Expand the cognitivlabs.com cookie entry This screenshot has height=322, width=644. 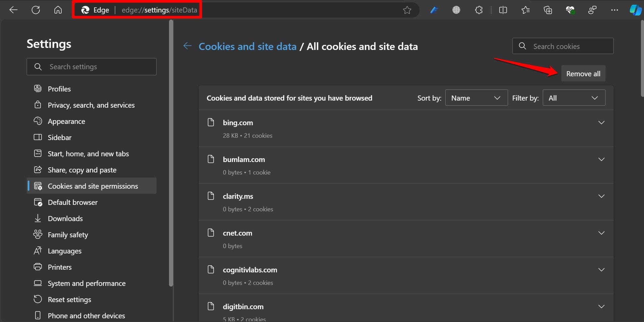coord(601,270)
